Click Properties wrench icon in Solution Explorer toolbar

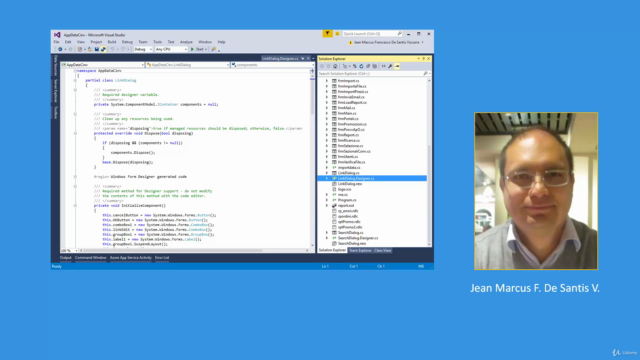click(x=390, y=66)
